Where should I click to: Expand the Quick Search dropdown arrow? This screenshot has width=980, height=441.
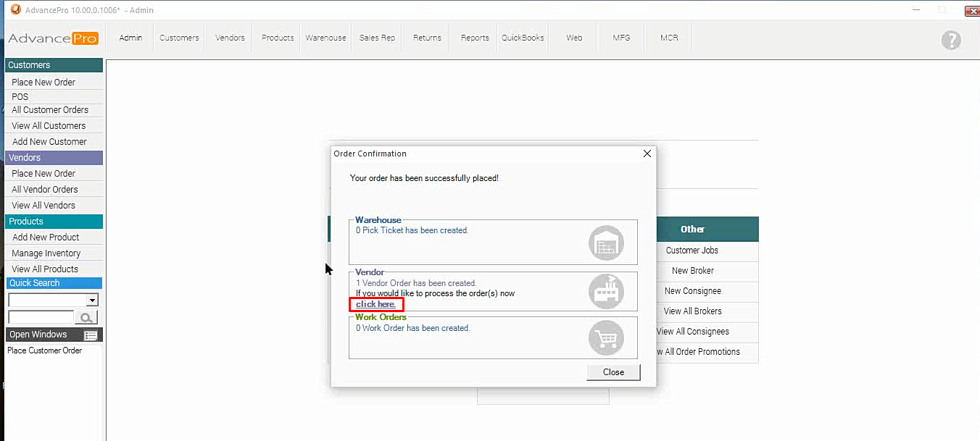tap(92, 300)
